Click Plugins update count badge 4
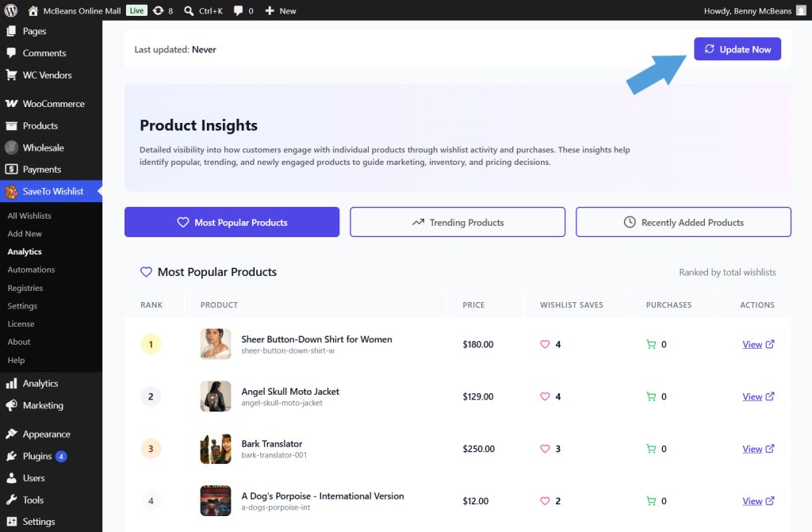Viewport: 812px width, 532px height. click(61, 457)
